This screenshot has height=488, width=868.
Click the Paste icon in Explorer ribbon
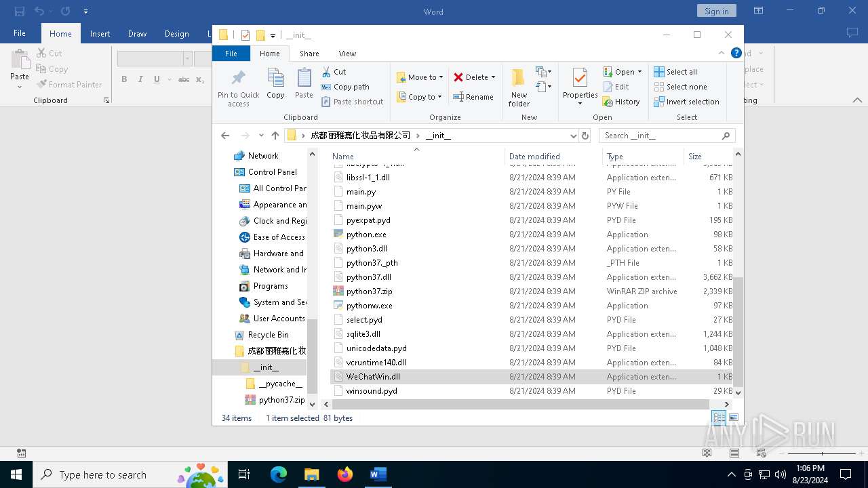304,84
